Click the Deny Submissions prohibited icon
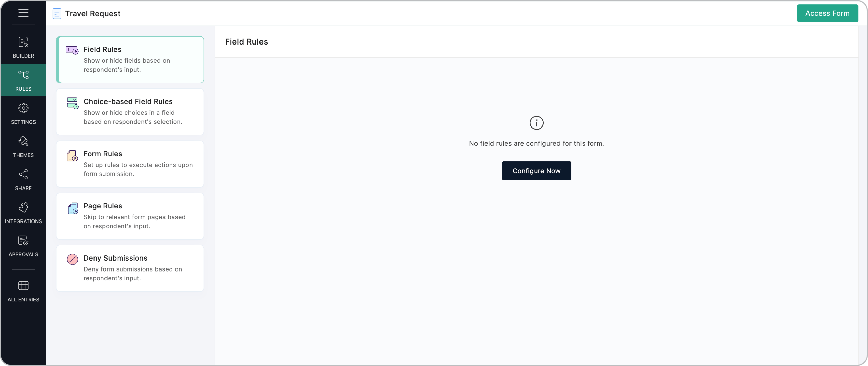The image size is (868, 366). coord(72,259)
